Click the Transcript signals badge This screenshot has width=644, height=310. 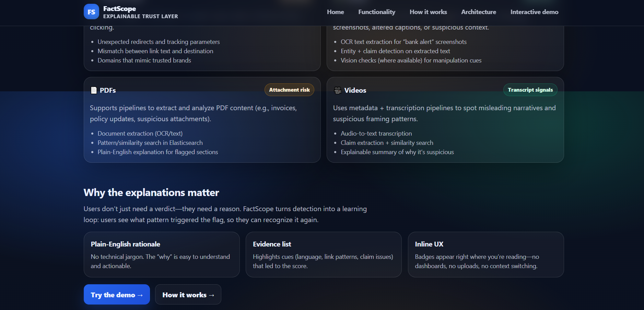[530, 90]
